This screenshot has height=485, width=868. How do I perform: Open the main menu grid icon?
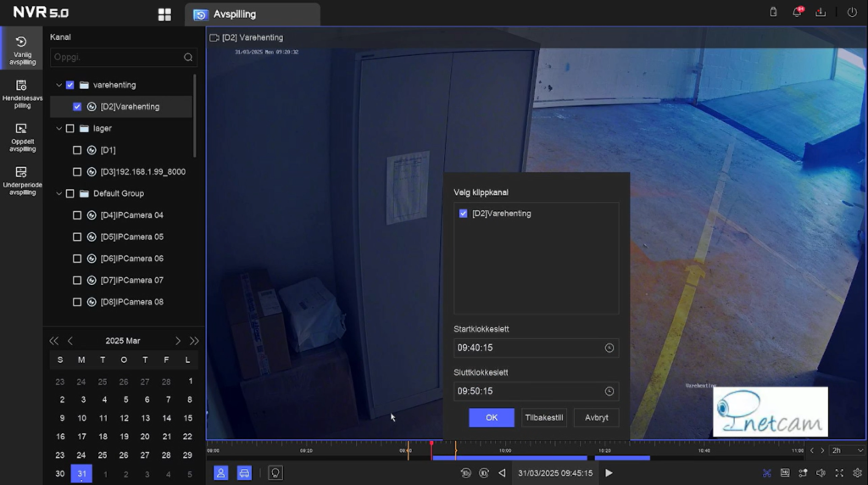(x=164, y=14)
